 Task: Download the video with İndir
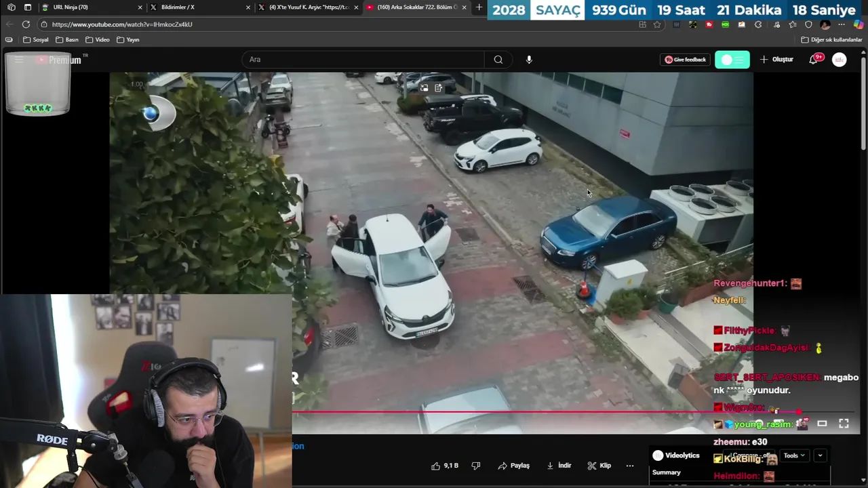559,466
